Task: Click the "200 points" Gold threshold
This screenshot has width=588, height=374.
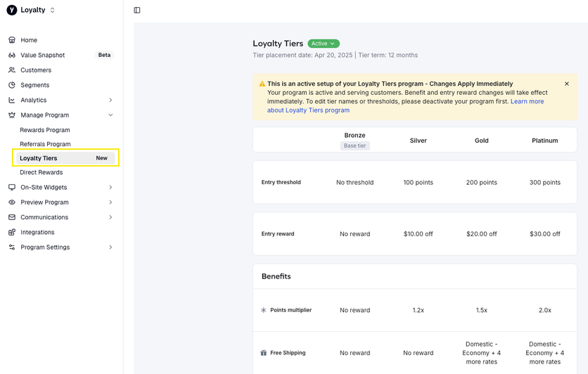Action: coord(482,183)
